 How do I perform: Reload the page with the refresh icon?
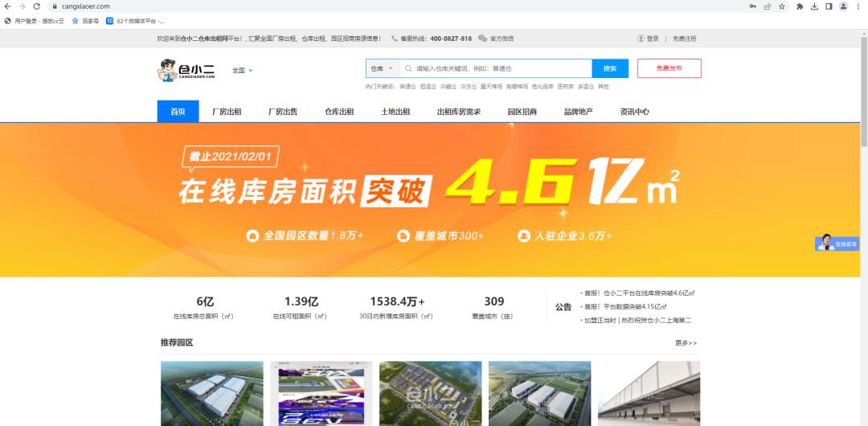(x=36, y=6)
